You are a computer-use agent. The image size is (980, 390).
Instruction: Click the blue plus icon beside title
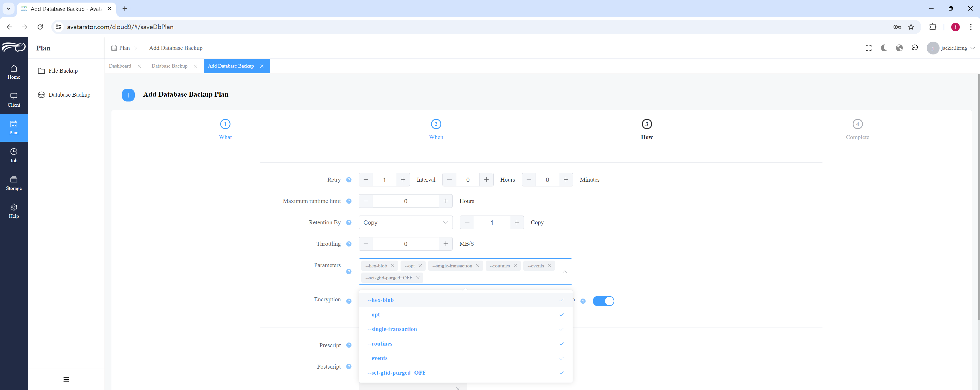(x=128, y=95)
